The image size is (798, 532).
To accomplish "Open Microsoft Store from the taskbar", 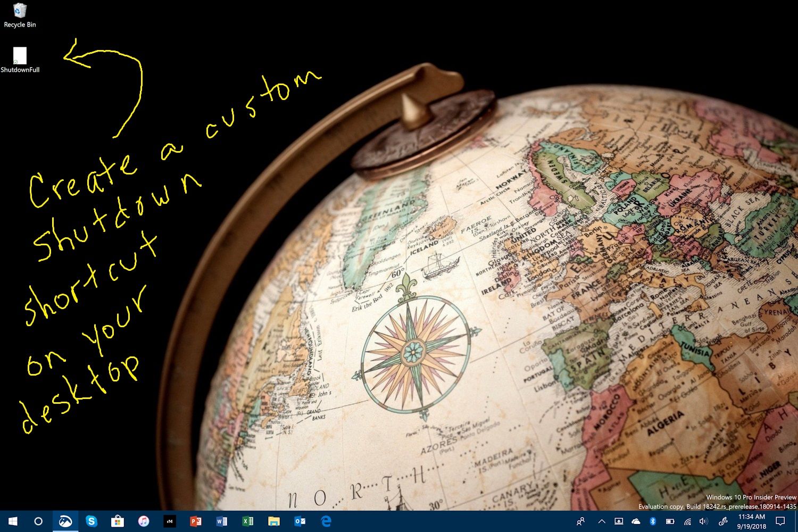I will point(117,521).
